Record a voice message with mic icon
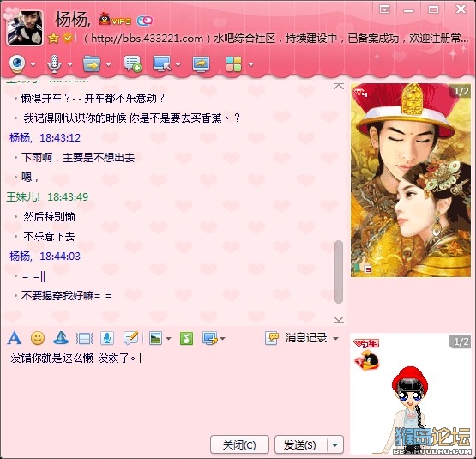 tap(107, 338)
